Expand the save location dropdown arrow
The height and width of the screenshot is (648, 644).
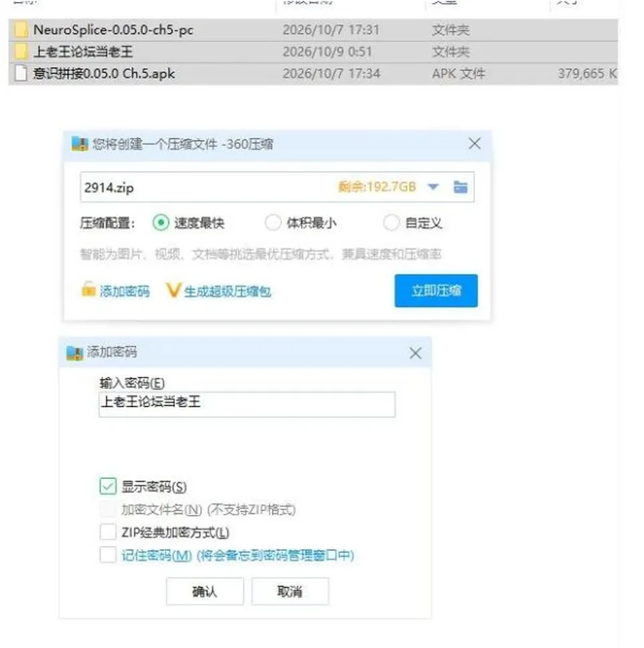pos(433,187)
